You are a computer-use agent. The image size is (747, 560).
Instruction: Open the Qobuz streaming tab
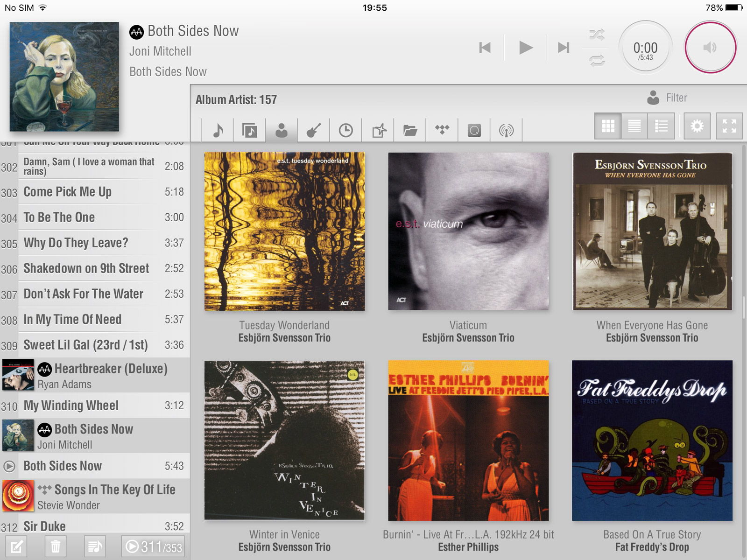coord(474,130)
